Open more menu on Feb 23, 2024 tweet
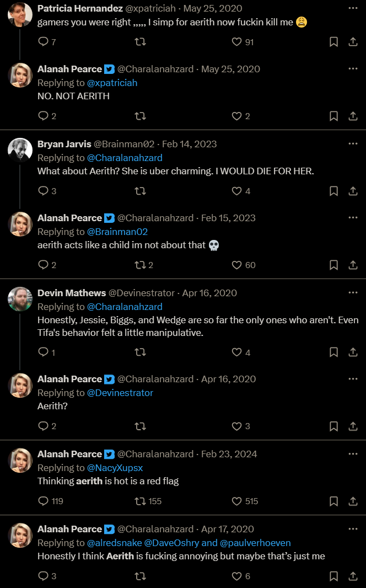Viewport: 366px width, 588px height. [x=353, y=454]
